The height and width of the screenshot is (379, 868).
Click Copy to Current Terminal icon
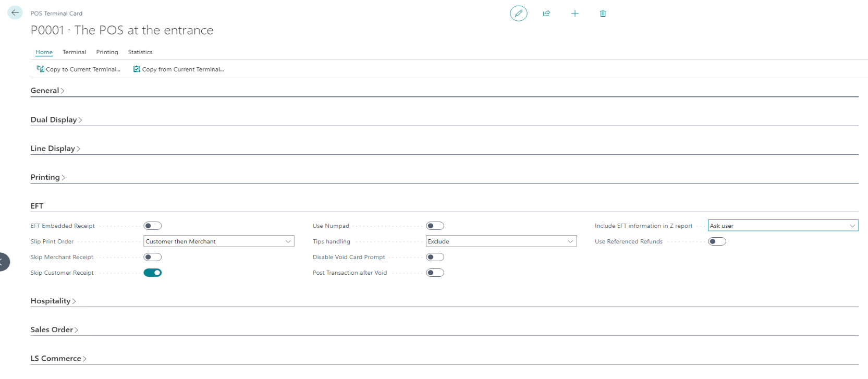point(40,69)
